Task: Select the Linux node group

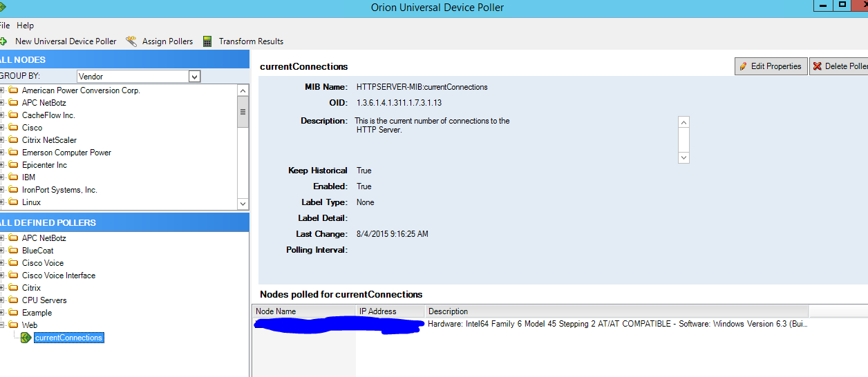Action: point(31,202)
